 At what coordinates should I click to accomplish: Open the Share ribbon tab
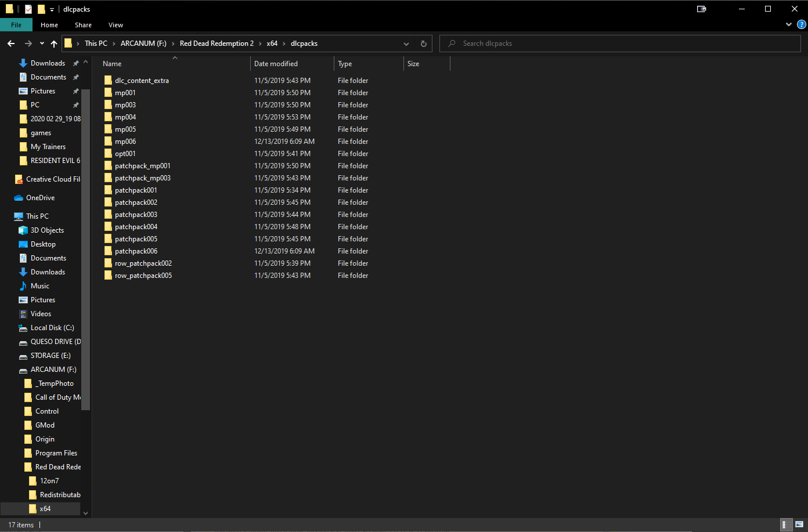tap(83, 25)
